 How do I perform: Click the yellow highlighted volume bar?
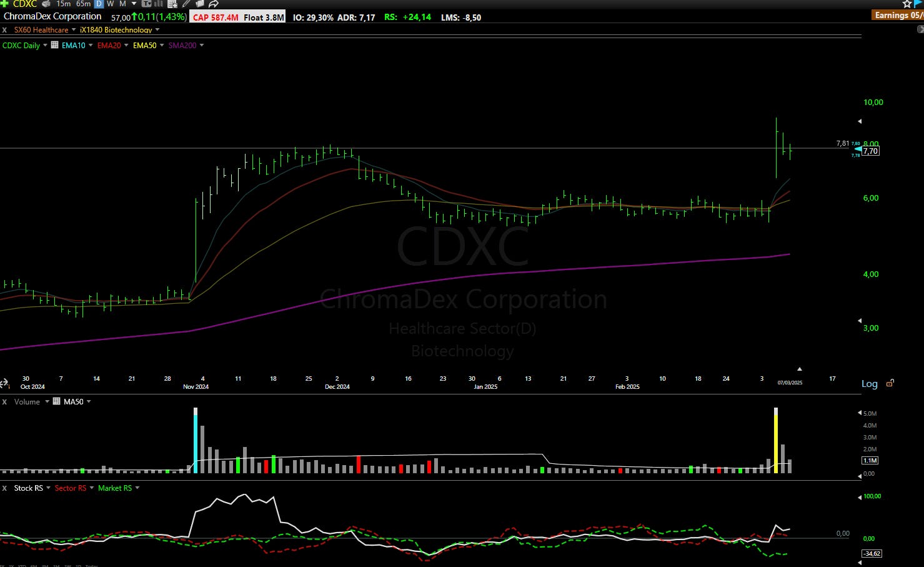tap(776, 441)
